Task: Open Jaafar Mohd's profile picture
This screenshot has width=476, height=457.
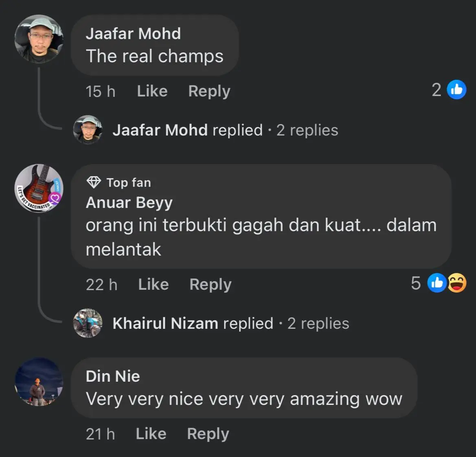Action: [x=39, y=39]
